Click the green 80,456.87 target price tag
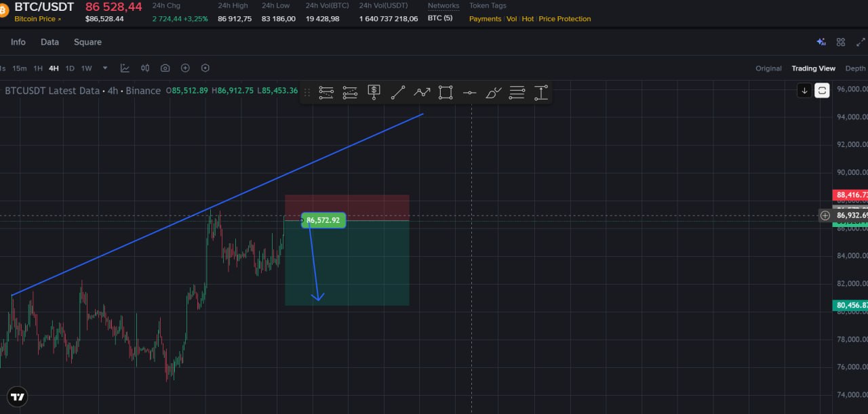This screenshot has width=868, height=414. (x=850, y=306)
